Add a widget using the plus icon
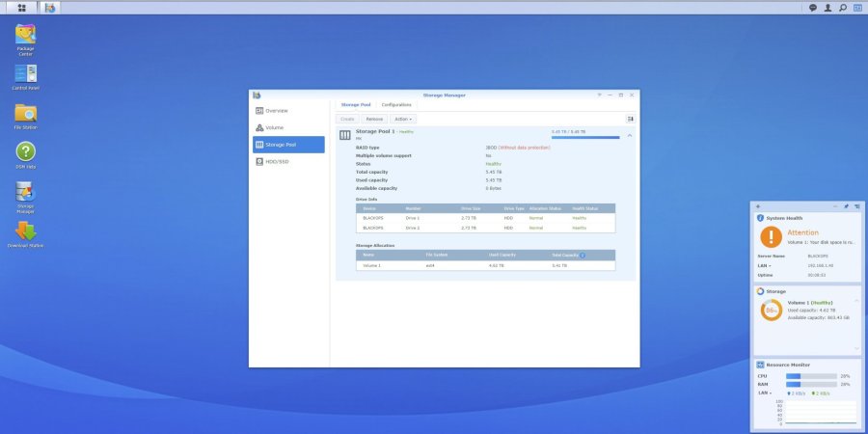 pos(758,206)
